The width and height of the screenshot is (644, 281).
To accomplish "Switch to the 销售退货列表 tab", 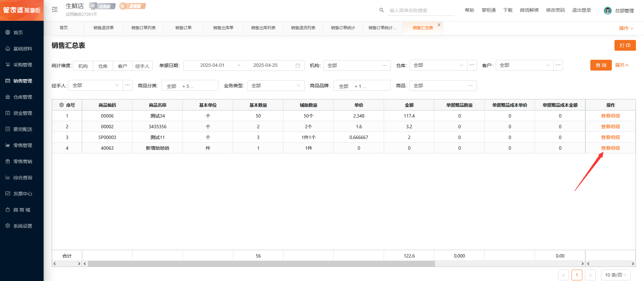I will [303, 28].
